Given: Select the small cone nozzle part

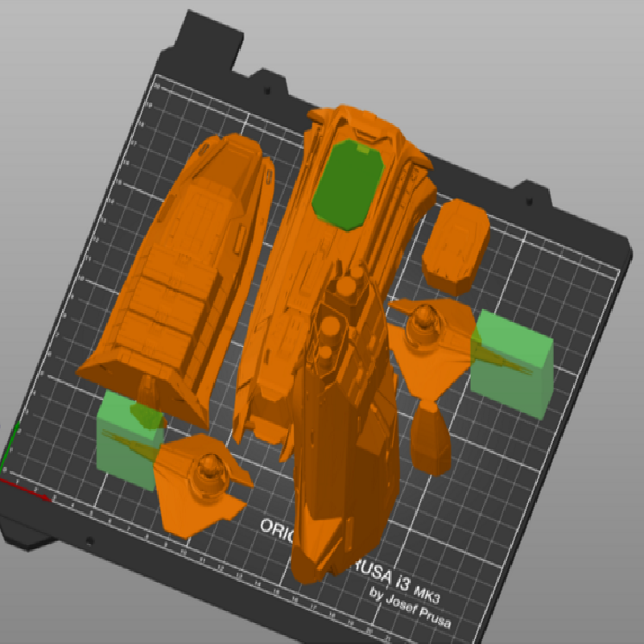Looking at the screenshot, I should click(431, 439).
